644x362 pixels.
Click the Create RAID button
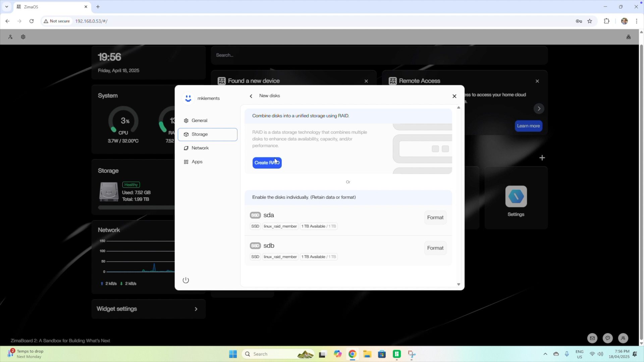coord(267,163)
